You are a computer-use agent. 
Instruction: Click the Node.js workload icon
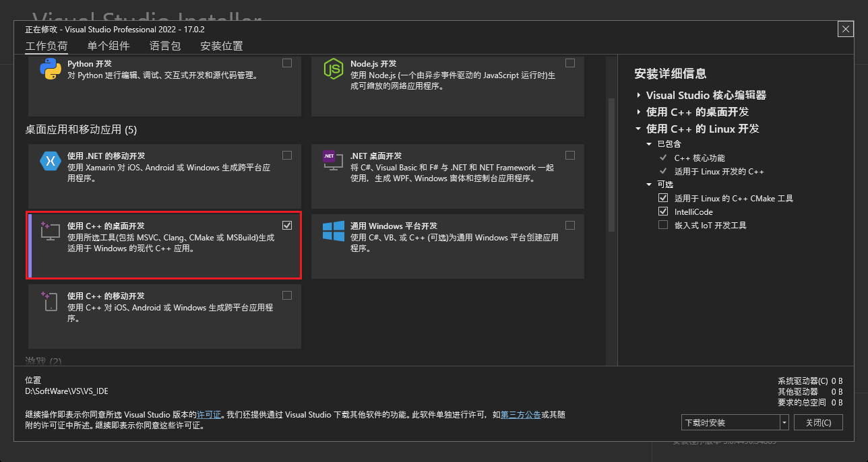pos(334,68)
